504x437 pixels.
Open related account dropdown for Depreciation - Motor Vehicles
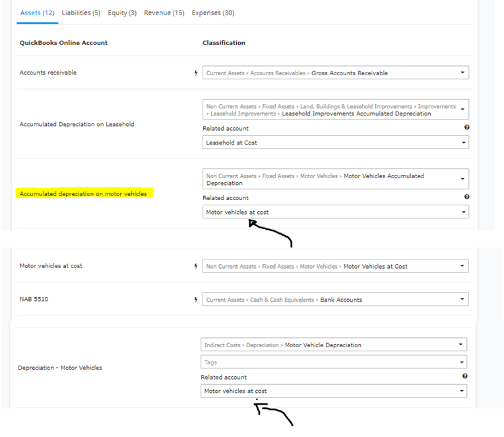(x=334, y=391)
